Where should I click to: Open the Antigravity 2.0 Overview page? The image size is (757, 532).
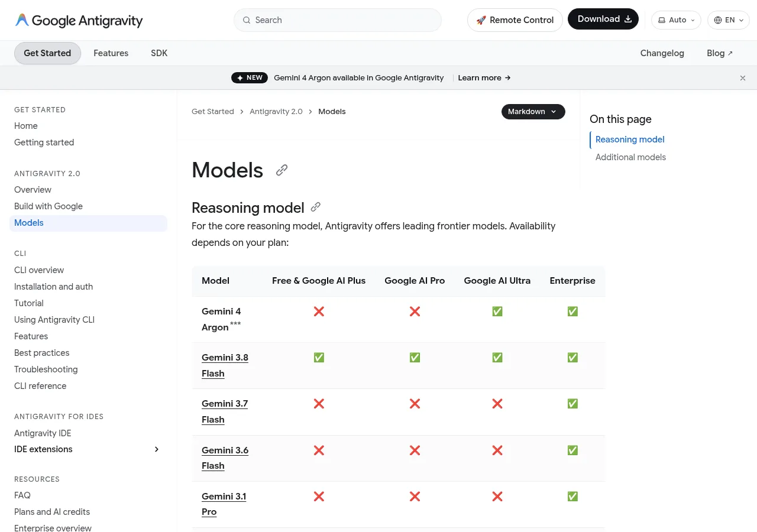[33, 190]
